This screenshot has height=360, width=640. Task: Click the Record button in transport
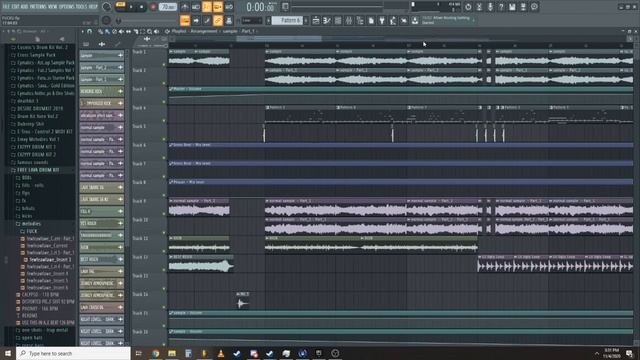tap(153, 7)
